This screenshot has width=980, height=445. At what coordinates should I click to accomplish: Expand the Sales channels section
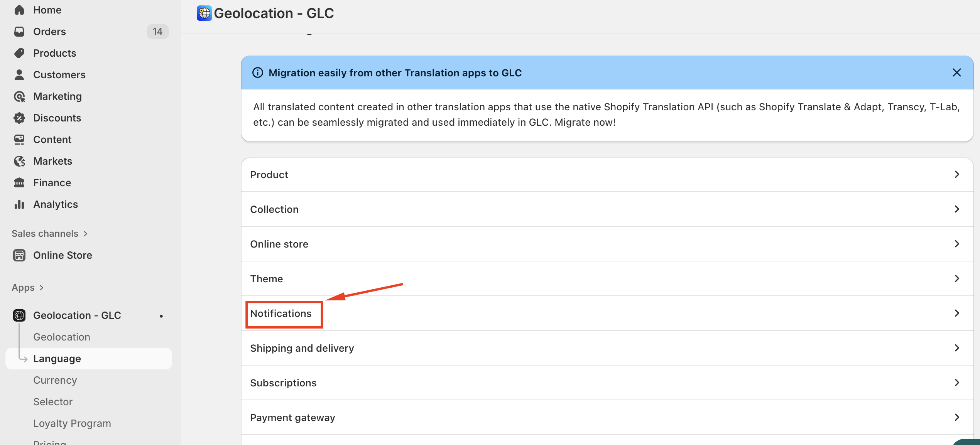pos(85,234)
